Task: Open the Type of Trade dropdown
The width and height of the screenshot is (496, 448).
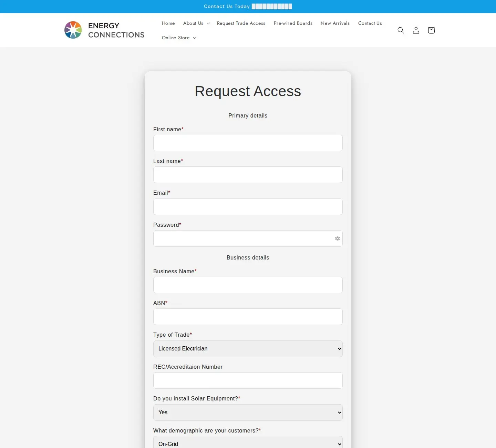Action: click(x=248, y=349)
